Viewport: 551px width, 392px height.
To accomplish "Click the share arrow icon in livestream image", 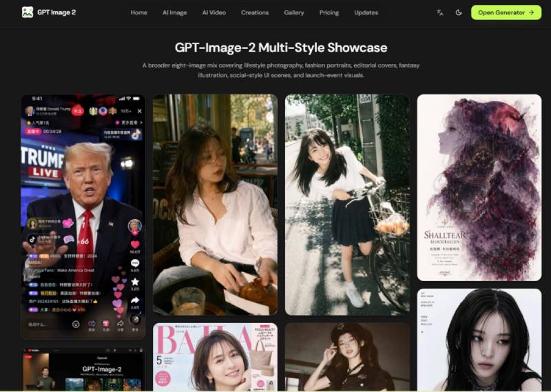I will click(x=135, y=300).
